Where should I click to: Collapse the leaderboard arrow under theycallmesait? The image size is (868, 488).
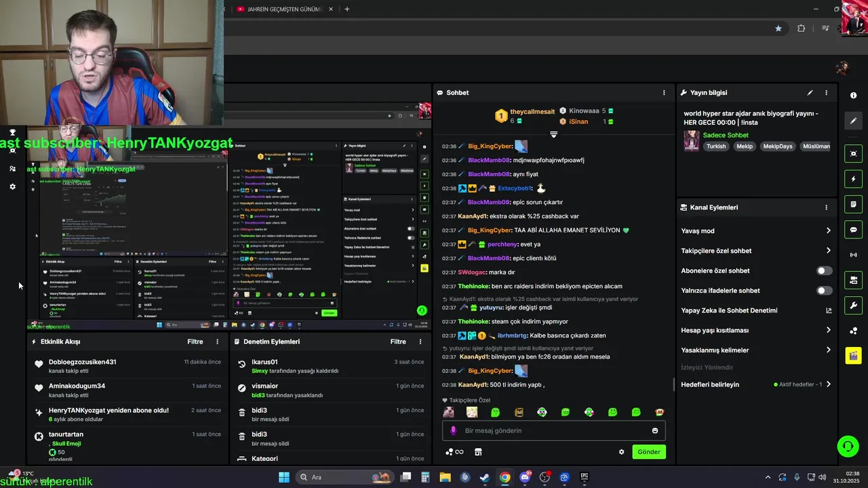point(553,135)
